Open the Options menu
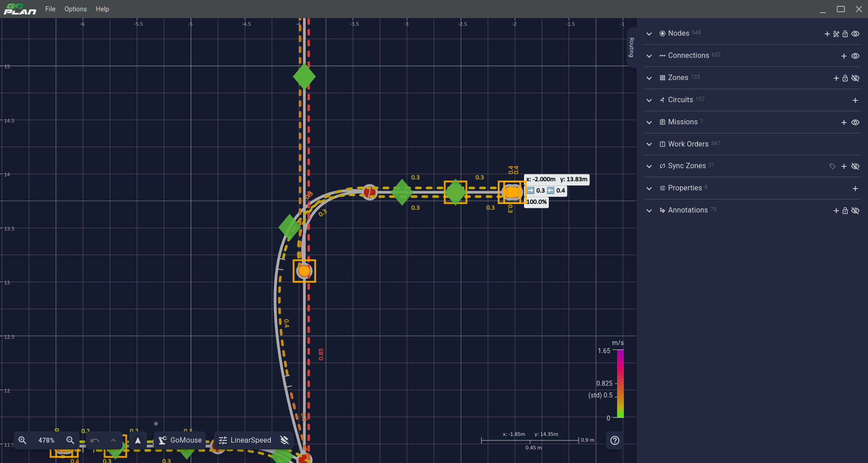 [75, 9]
